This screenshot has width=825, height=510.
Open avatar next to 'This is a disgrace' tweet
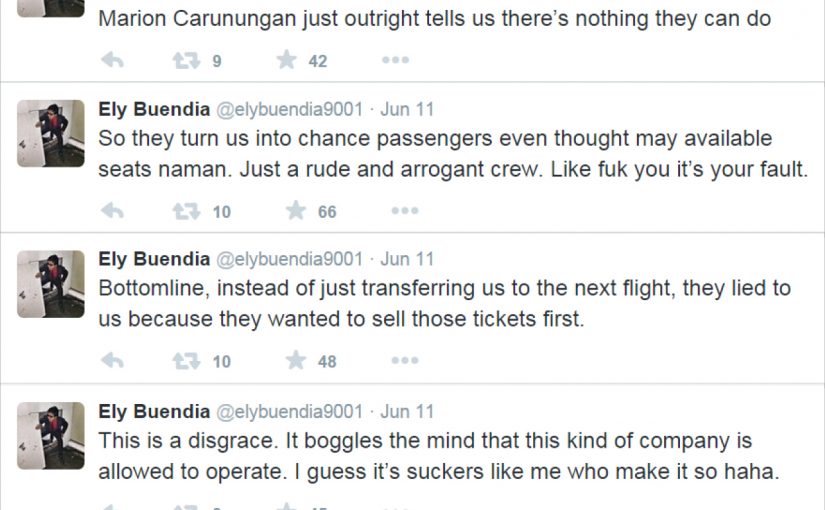[x=51, y=436]
